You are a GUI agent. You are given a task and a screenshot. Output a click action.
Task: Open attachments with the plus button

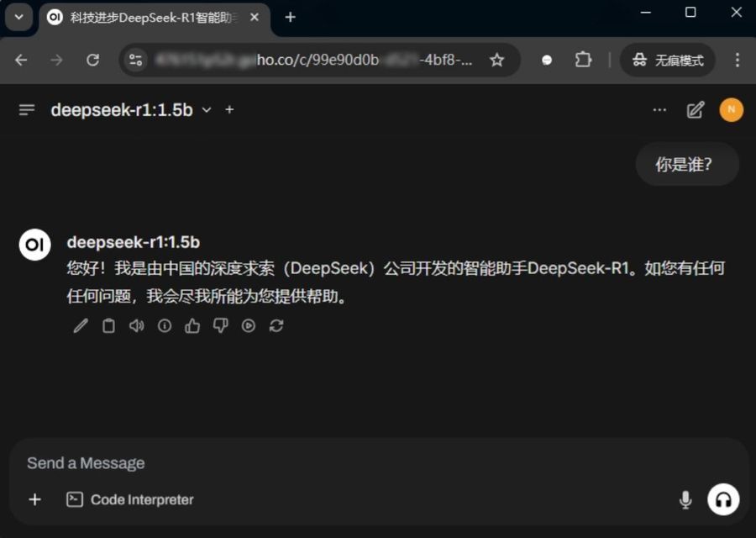[x=34, y=499]
